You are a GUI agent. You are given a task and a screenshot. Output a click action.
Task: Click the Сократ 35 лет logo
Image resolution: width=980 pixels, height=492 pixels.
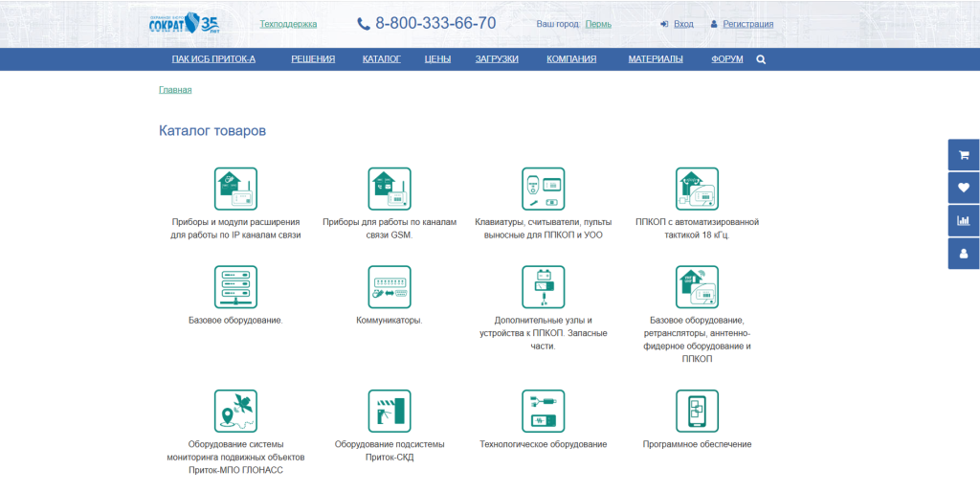[x=184, y=24]
